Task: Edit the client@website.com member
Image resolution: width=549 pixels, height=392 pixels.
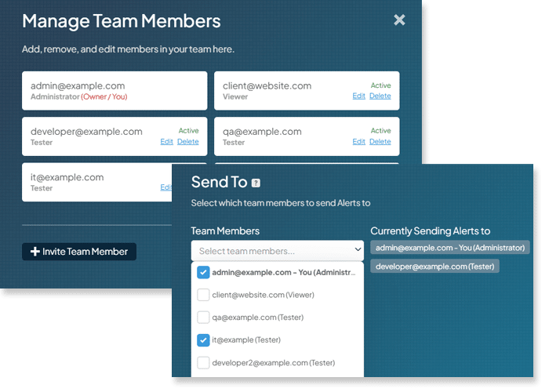Action: pos(358,96)
